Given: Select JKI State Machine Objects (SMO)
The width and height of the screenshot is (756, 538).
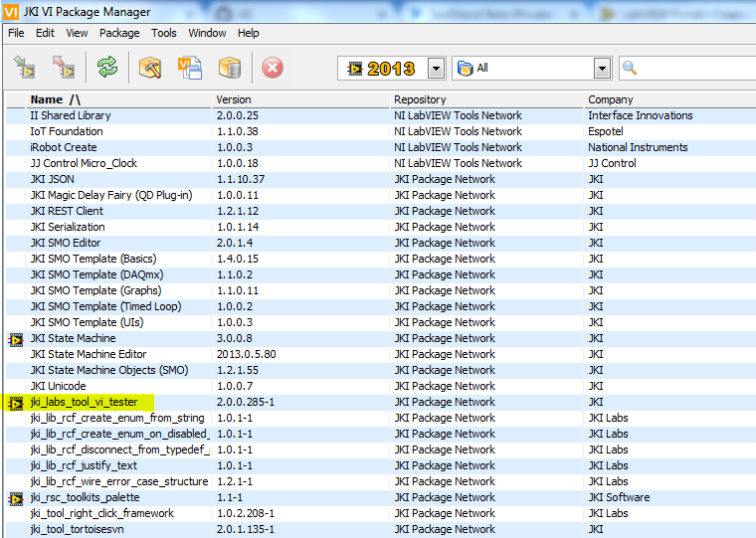Looking at the screenshot, I should (x=109, y=370).
